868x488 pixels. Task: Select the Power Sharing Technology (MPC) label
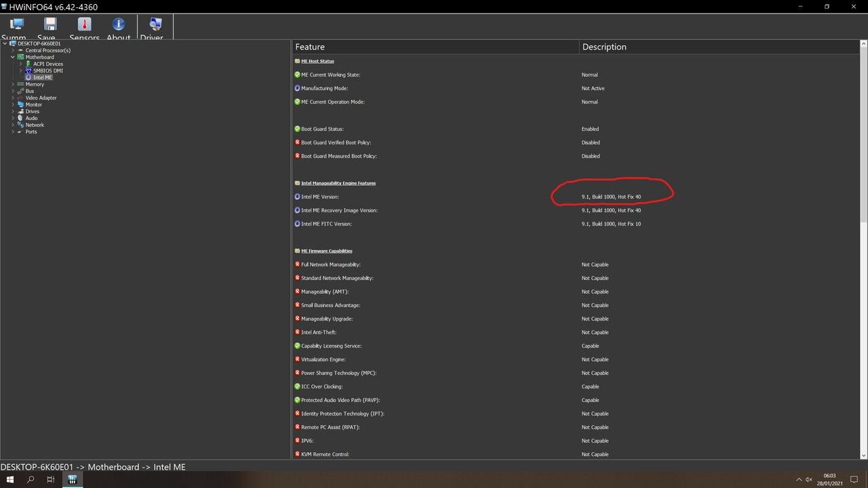[338, 373]
